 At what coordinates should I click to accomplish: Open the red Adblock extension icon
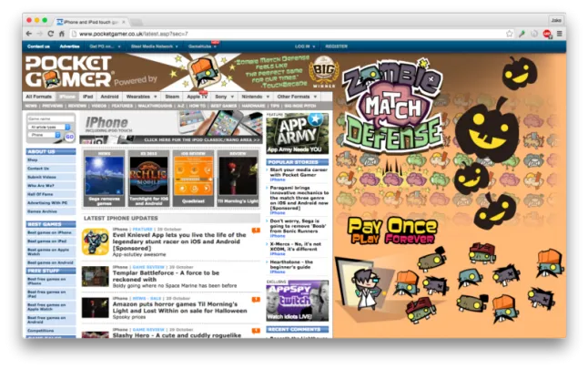click(x=547, y=34)
